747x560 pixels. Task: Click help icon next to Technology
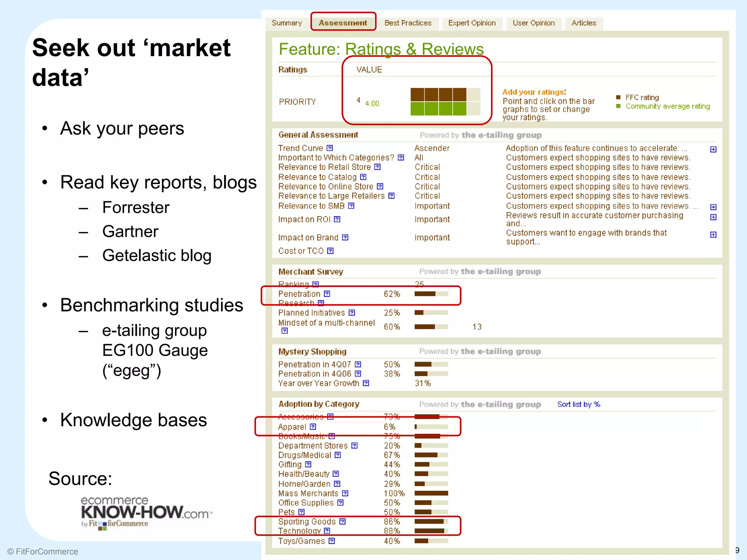(327, 531)
